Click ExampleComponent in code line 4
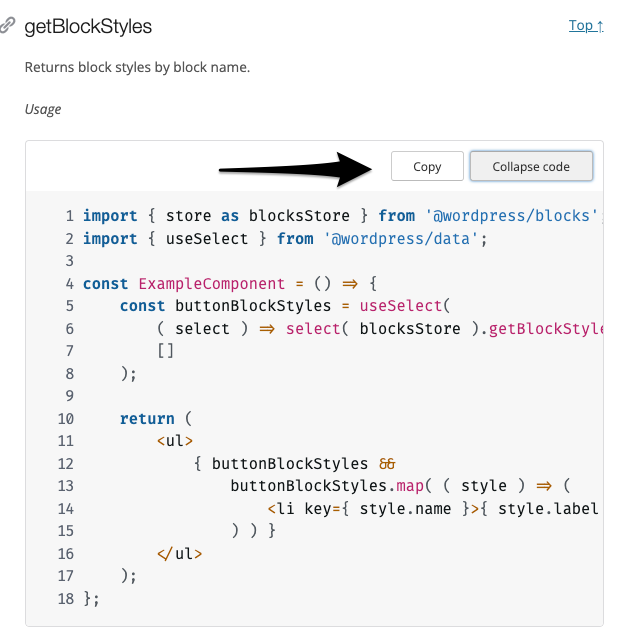Screen dimensions: 638x638 [x=211, y=284]
